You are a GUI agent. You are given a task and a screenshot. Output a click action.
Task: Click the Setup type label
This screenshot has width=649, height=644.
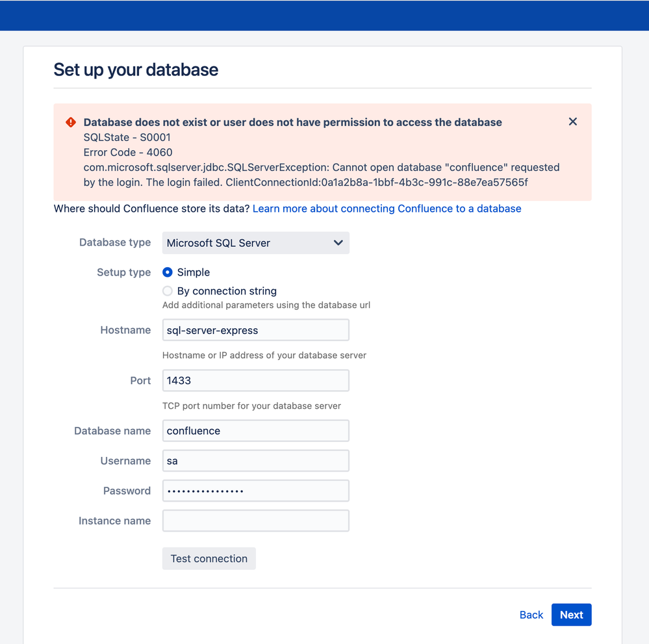tap(123, 272)
